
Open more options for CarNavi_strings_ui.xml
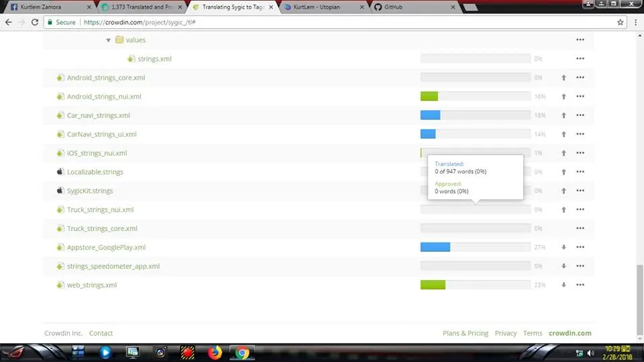pyautogui.click(x=580, y=134)
